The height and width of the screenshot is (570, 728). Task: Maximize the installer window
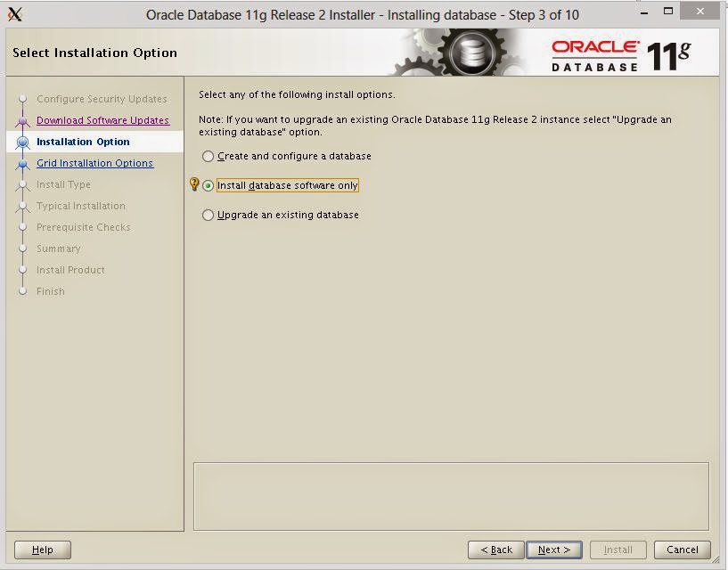click(x=668, y=12)
